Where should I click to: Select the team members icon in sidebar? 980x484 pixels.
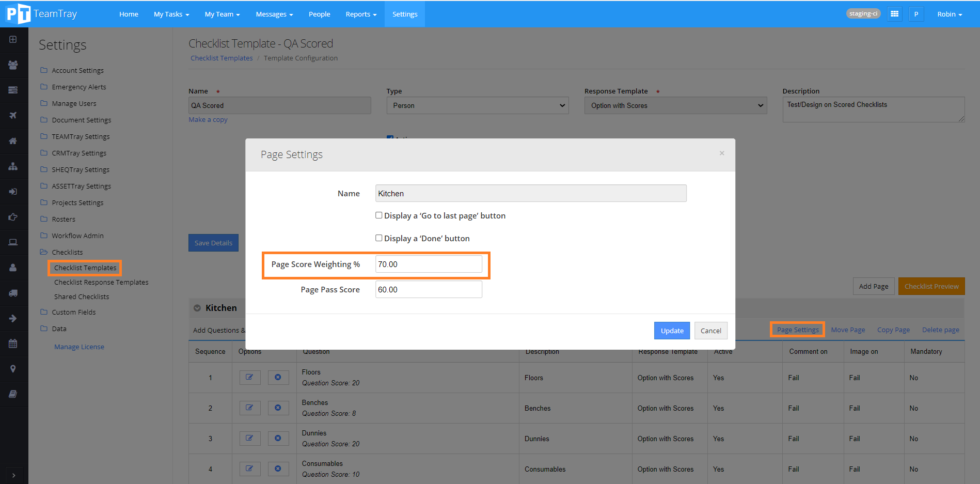[x=12, y=65]
